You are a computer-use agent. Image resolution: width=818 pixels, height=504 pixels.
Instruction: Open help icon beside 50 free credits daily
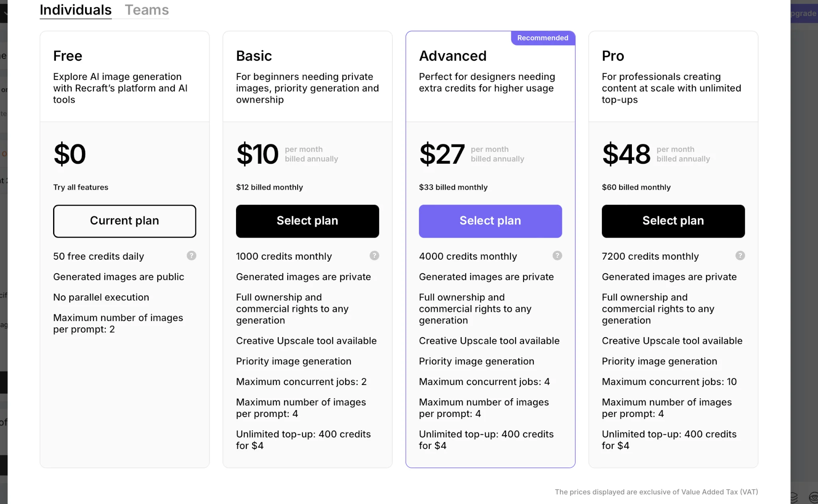tap(191, 256)
